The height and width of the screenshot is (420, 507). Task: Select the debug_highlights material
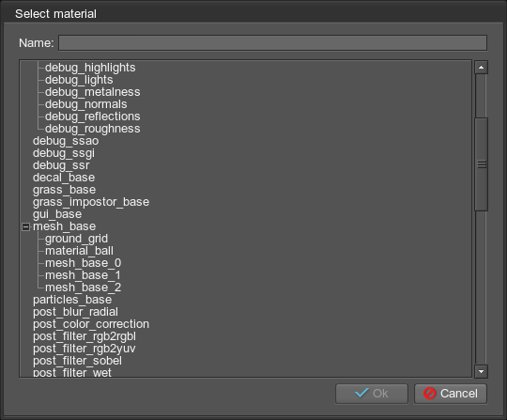90,68
